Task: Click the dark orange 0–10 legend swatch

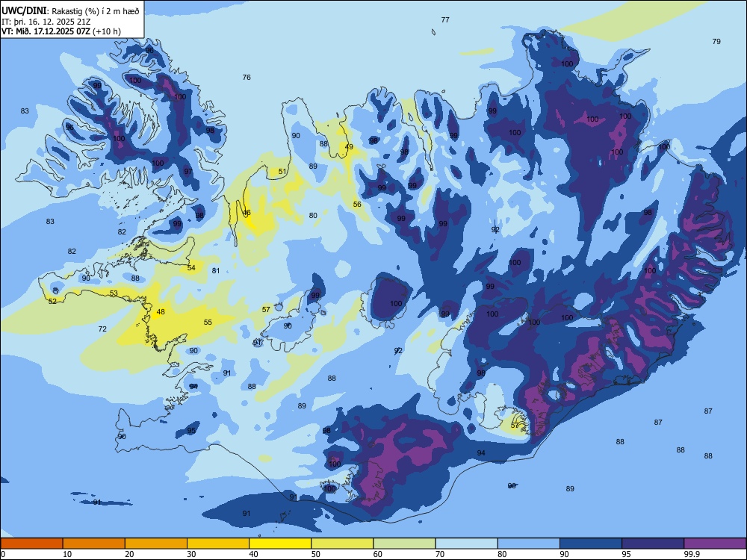Action: [31, 544]
